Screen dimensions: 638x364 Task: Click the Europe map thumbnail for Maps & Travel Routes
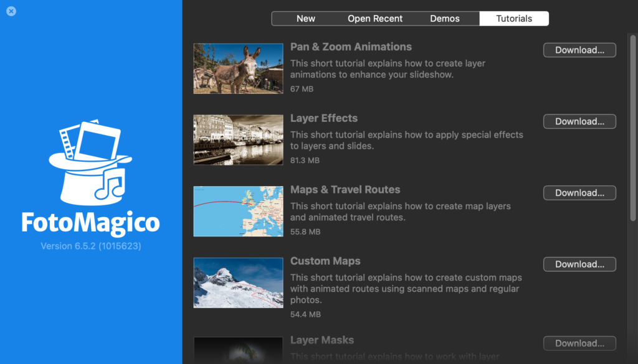pyautogui.click(x=238, y=211)
